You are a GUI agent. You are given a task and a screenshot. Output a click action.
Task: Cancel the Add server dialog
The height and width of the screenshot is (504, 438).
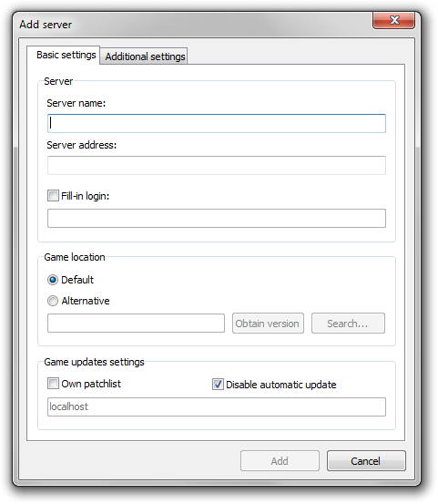(366, 461)
